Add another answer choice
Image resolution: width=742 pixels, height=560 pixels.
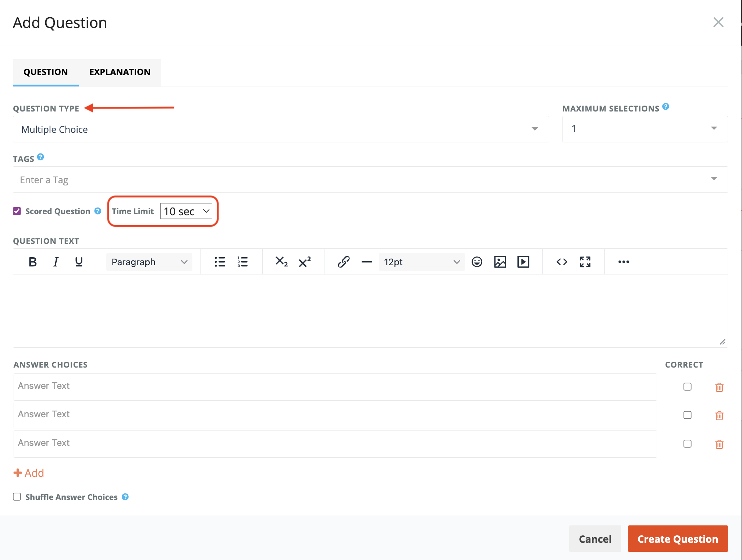(29, 473)
